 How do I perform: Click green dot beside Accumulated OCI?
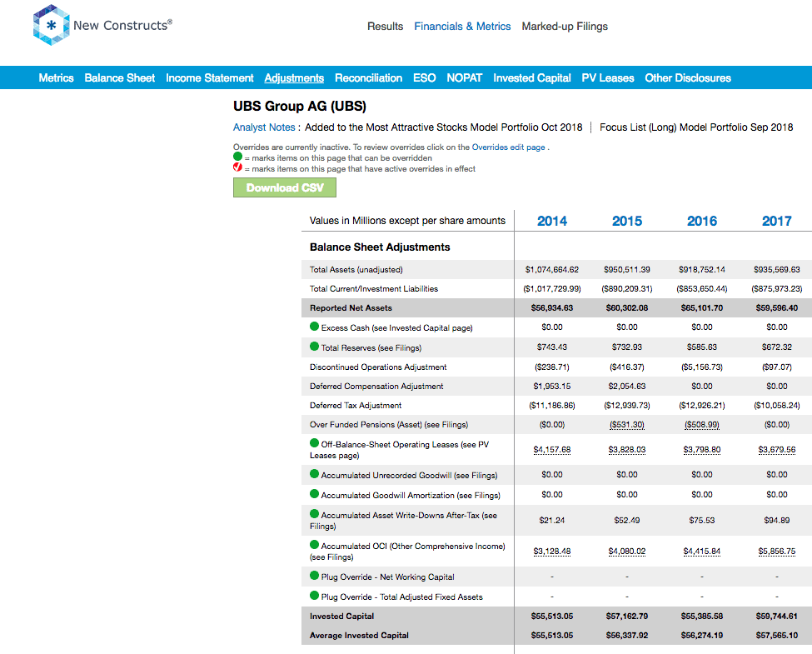(x=314, y=545)
